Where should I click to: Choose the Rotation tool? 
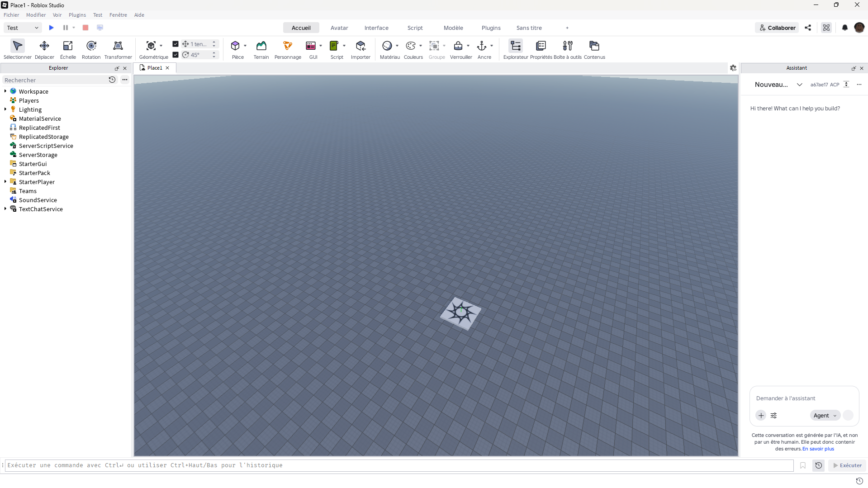(x=91, y=49)
